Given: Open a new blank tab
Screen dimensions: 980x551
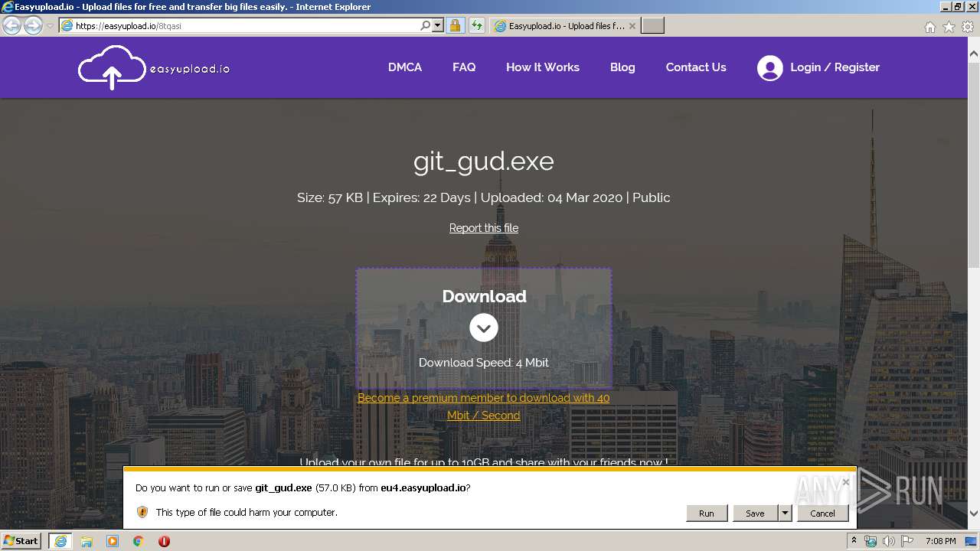Looking at the screenshot, I should tap(652, 25).
